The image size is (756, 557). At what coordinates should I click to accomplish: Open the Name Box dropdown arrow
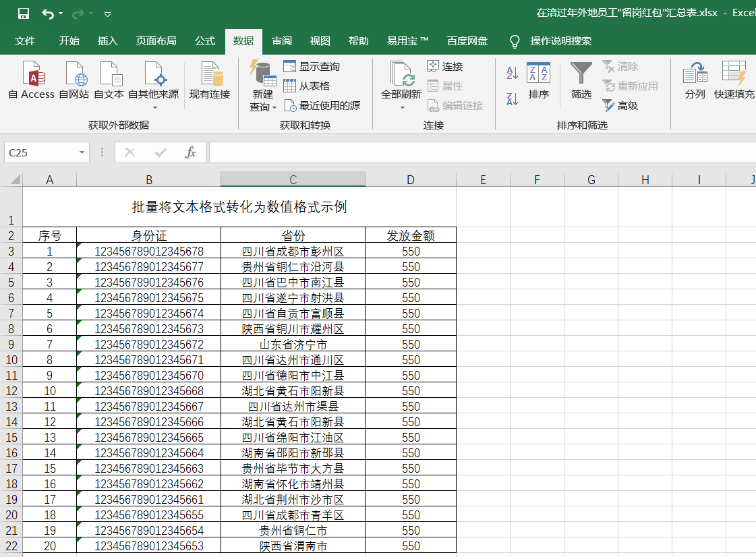(82, 153)
